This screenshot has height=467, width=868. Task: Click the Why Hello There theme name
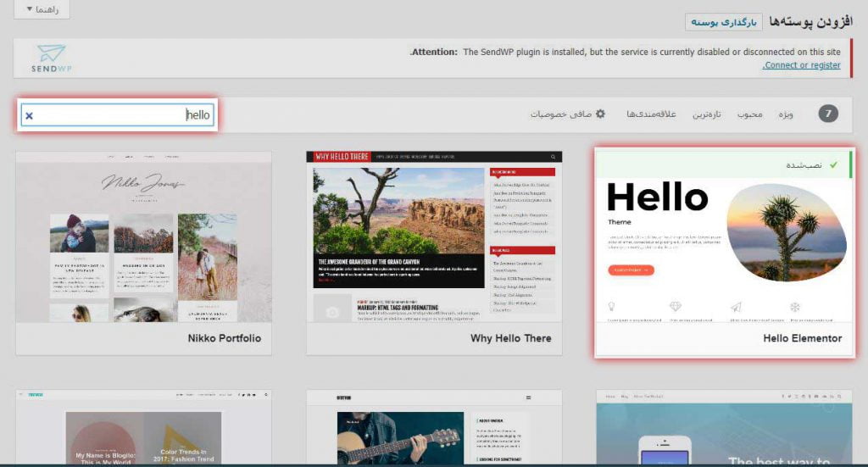point(510,338)
